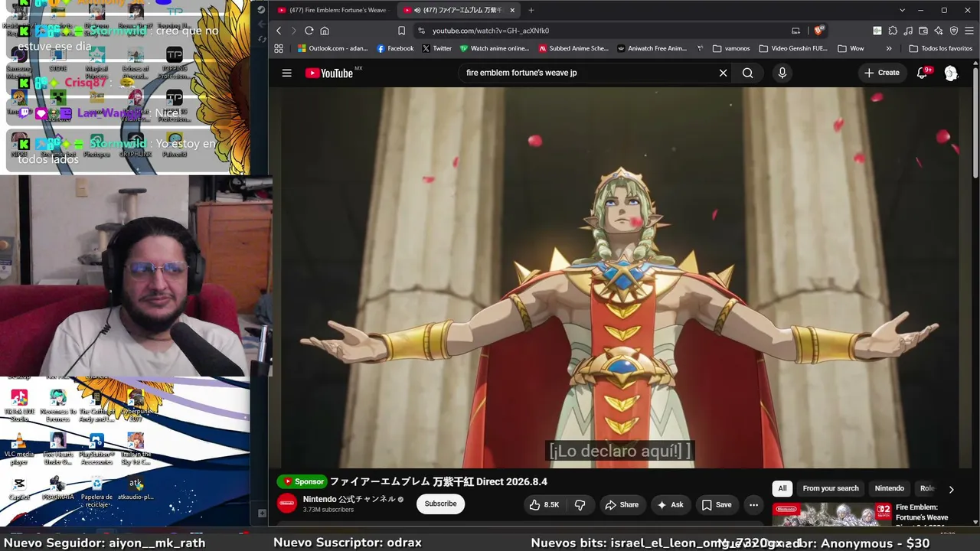The height and width of the screenshot is (551, 980).
Task: Go back in the browser
Action: pos(279,31)
